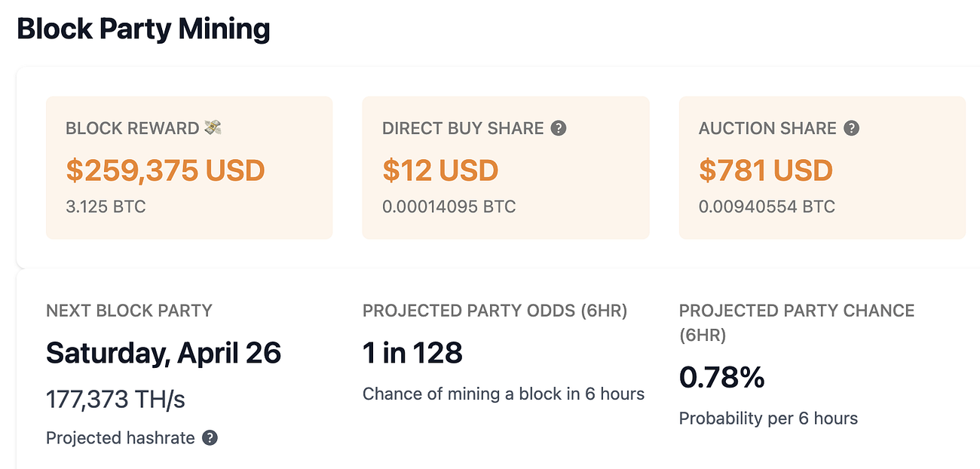Click the $781 USD auction price
Viewport: 980px width, 469px height.
(x=766, y=170)
